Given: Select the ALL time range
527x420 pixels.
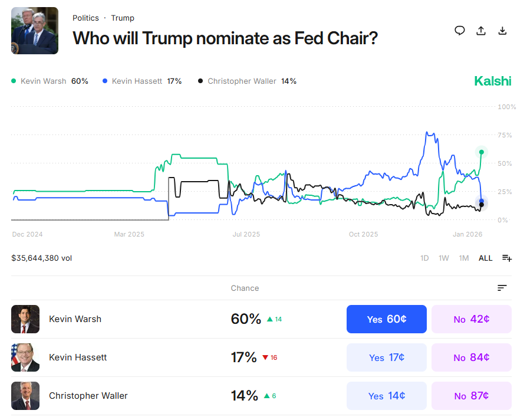Looking at the screenshot, I should pyautogui.click(x=485, y=258).
